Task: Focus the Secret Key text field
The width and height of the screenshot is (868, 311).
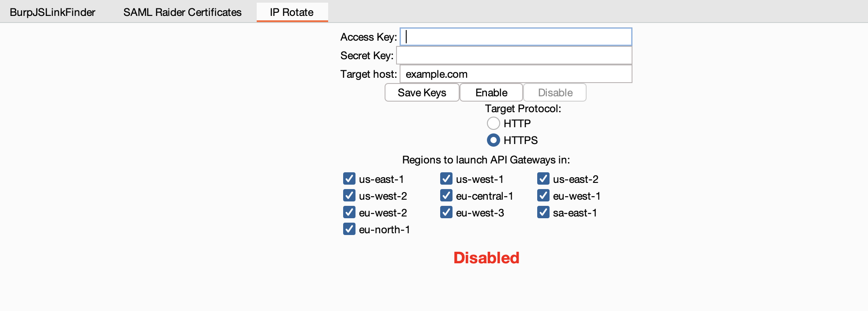Action: click(514, 56)
